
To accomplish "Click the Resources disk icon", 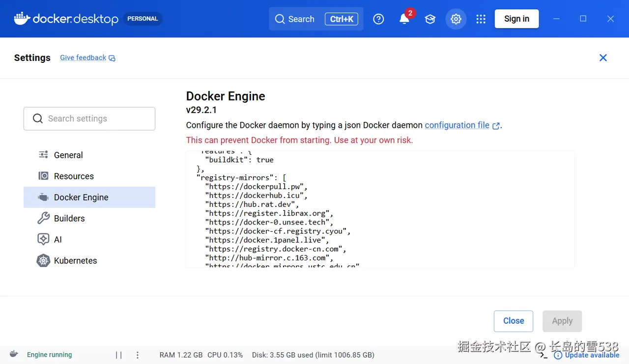I will (43, 176).
